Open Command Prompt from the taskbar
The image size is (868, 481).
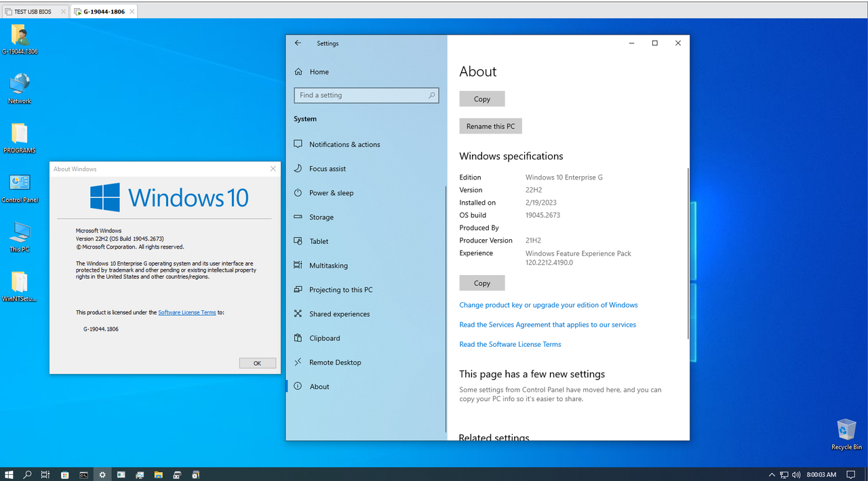click(x=84, y=475)
